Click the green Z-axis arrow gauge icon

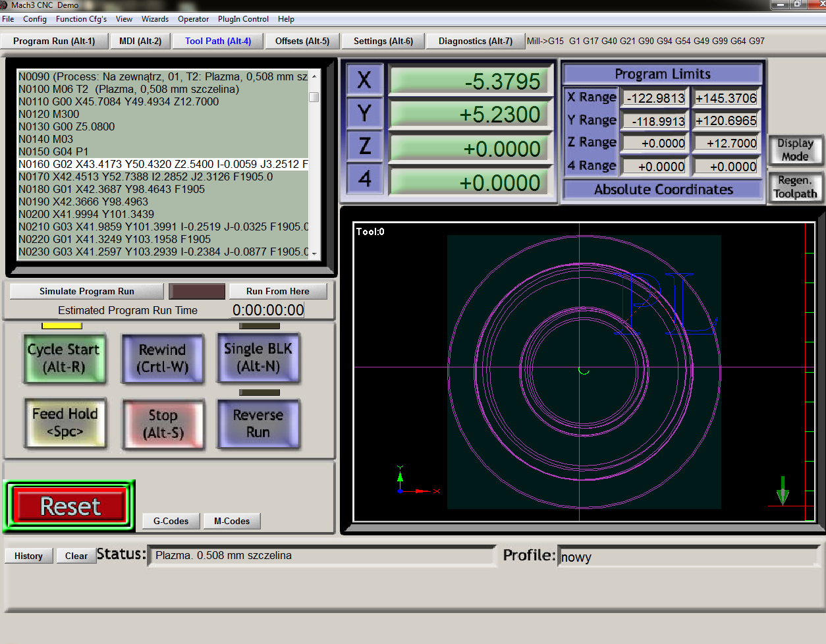[x=783, y=491]
